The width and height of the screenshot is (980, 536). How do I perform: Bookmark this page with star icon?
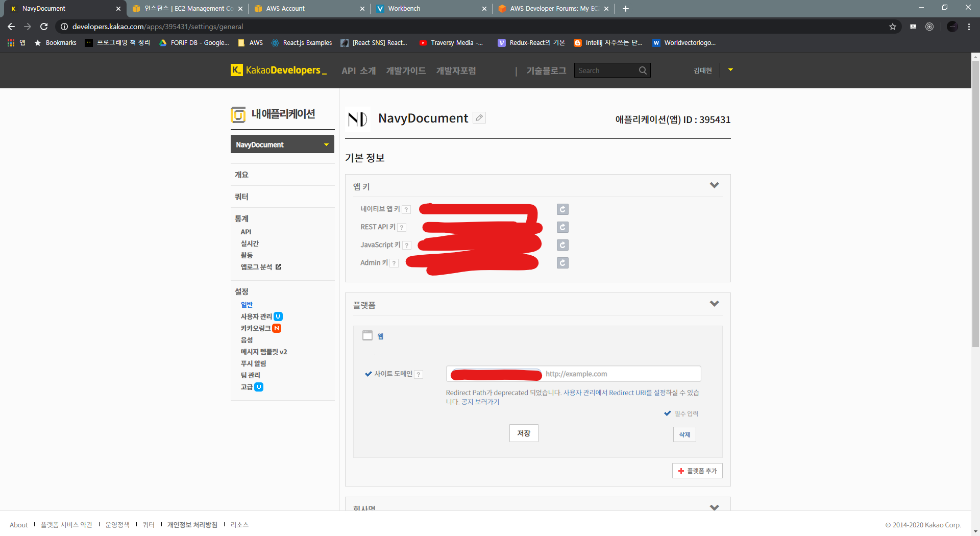click(x=893, y=27)
